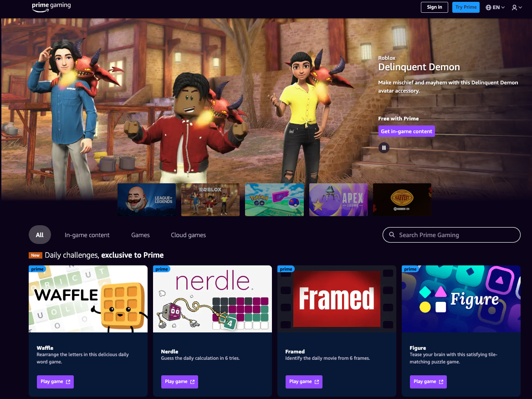Open the Cloud games tab
532x399 pixels.
point(188,235)
